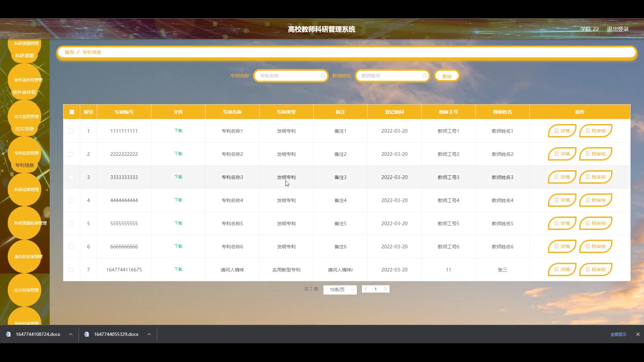Click search icon in 教师姓名 field

424,76
